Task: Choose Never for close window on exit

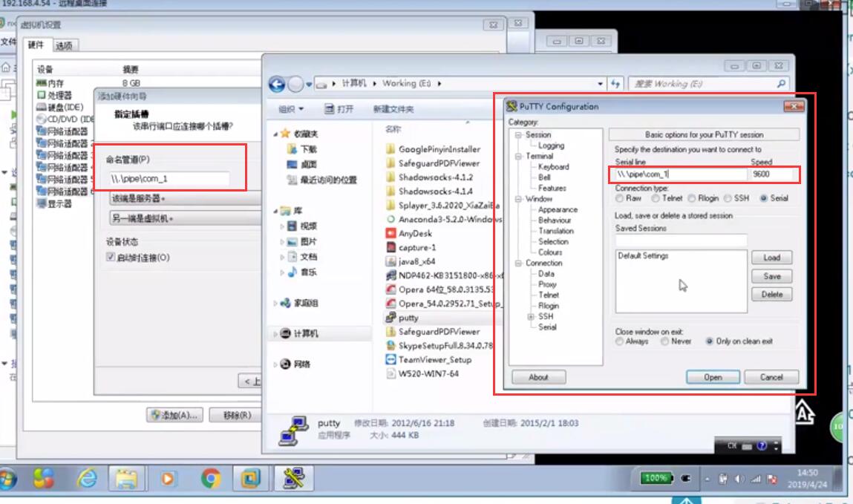Action: 664,341
